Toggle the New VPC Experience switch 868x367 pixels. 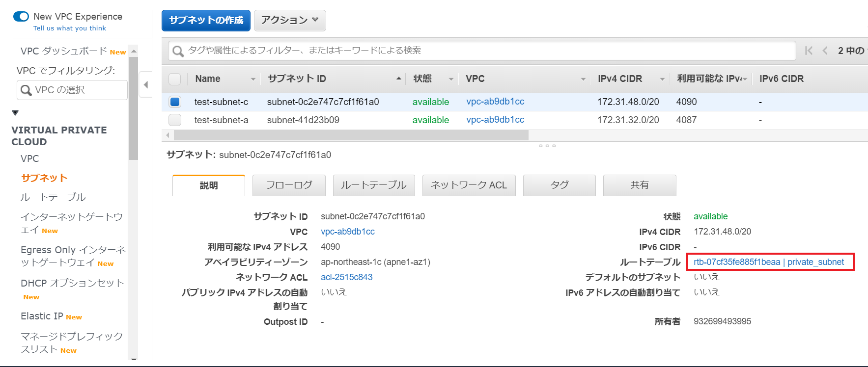click(21, 16)
